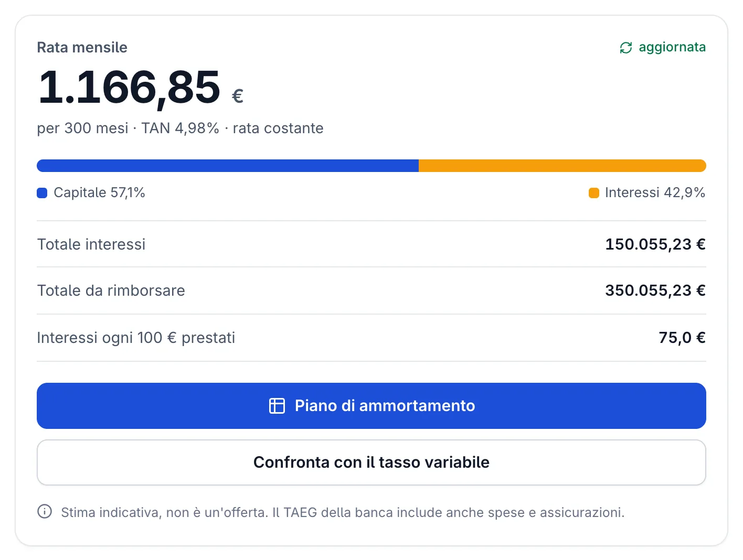Image resolution: width=743 pixels, height=560 pixels.
Task: Click the blue Capitale legend swatch
Action: coord(42,193)
